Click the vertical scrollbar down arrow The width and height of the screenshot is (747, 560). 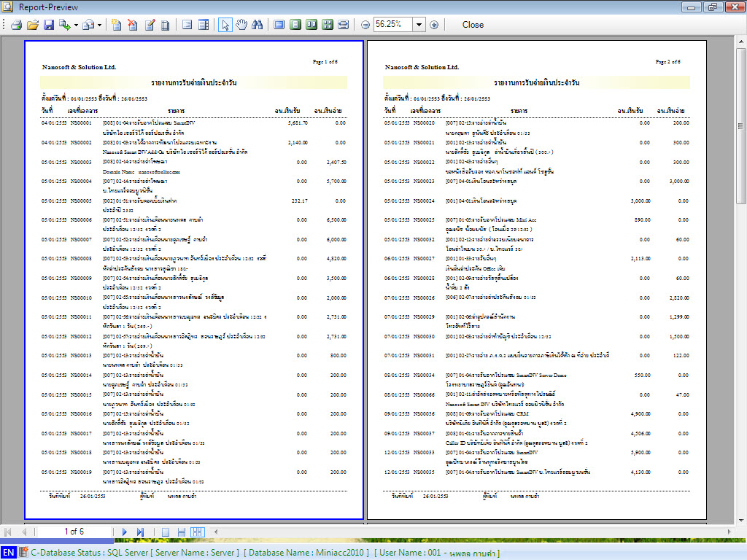point(741,521)
